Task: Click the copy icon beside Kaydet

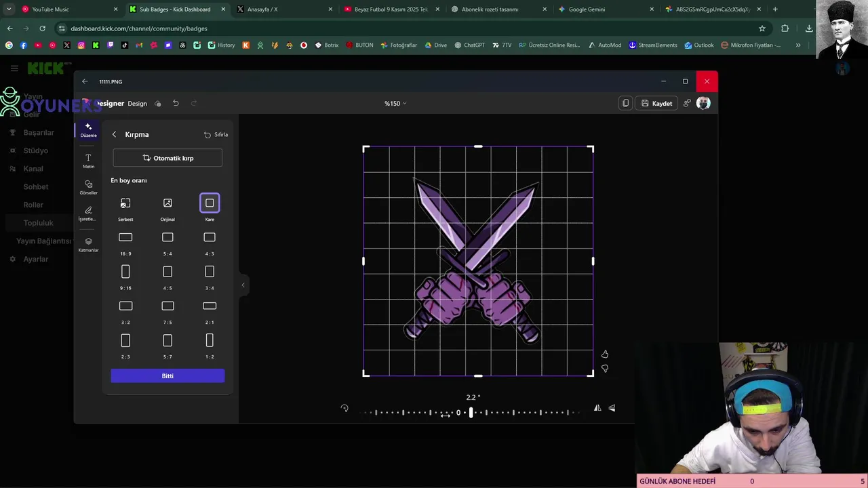Action: click(625, 103)
